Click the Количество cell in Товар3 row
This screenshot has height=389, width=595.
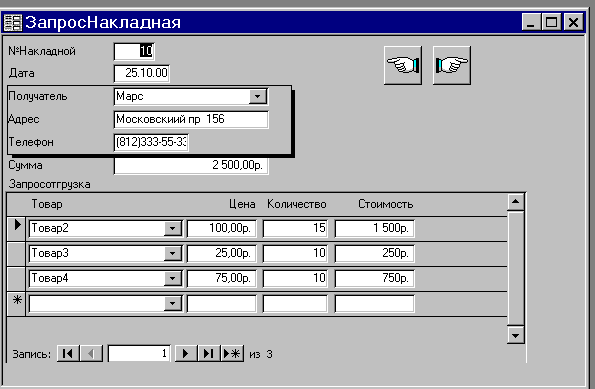click(295, 254)
